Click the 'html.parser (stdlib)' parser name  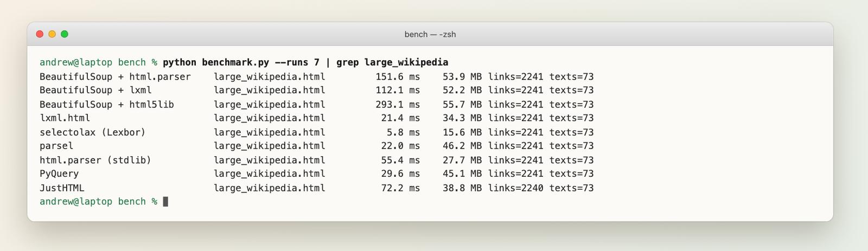(95, 160)
